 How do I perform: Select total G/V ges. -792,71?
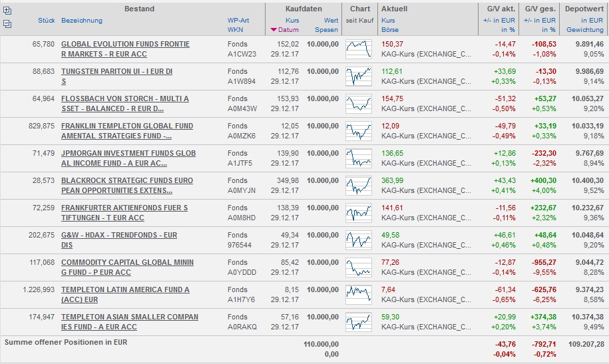544,344
